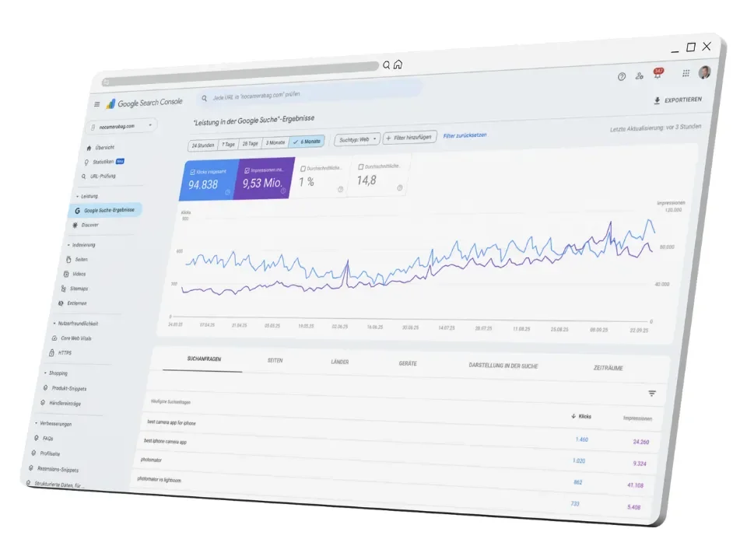Open the hamburger navigation menu
The width and height of the screenshot is (747, 560).
click(96, 104)
